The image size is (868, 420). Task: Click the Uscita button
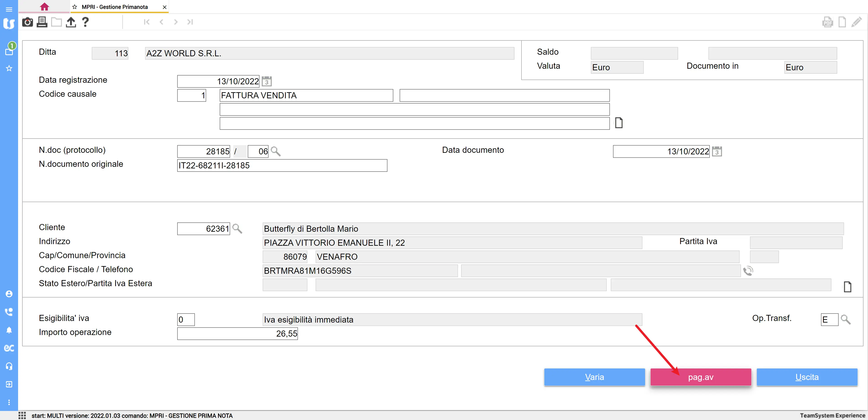click(807, 377)
